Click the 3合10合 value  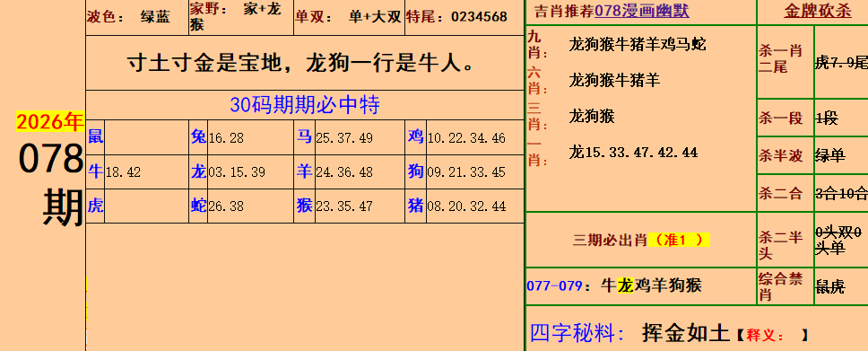841,194
